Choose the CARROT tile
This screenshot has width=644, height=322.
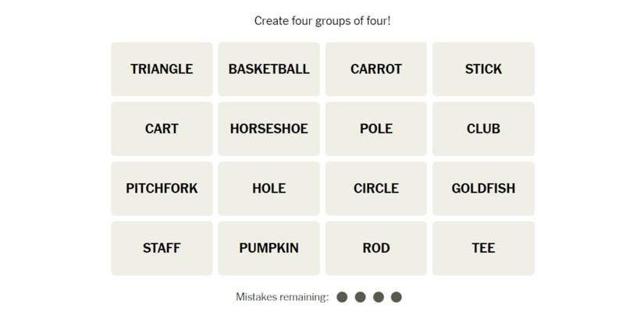pos(375,69)
